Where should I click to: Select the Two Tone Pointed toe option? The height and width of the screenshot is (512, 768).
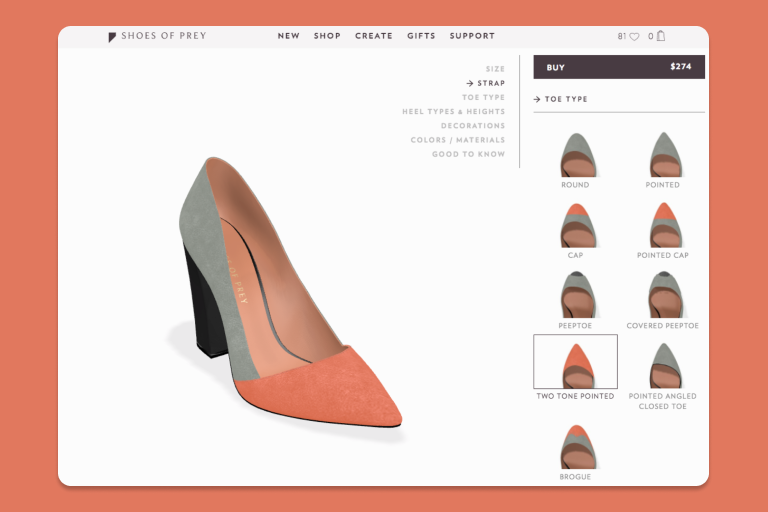click(576, 362)
